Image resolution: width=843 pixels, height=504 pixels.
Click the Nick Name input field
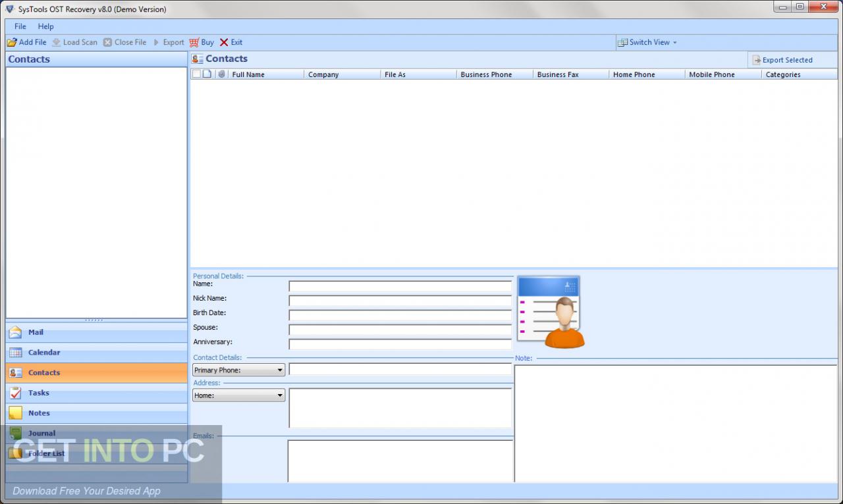[x=400, y=301]
